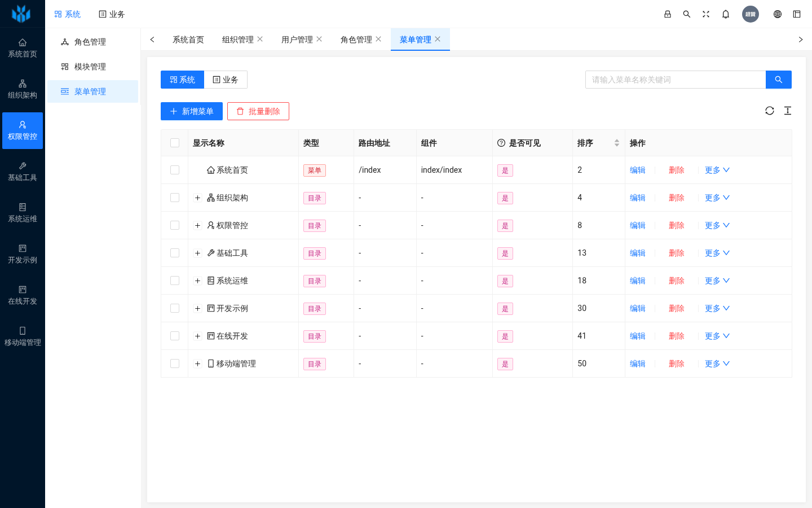Check the 移动端管理 row checkbox
This screenshot has width=812, height=508.
(x=175, y=364)
